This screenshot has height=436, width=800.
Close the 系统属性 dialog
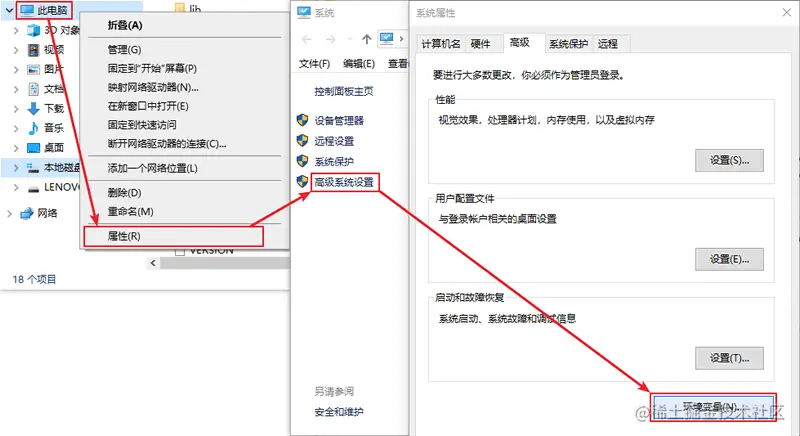(787, 12)
